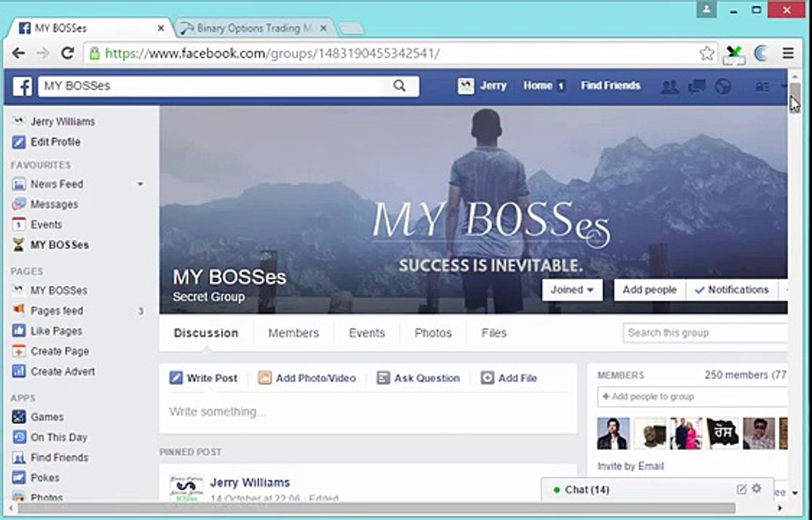Select Add Photo/Video option

coord(307,378)
